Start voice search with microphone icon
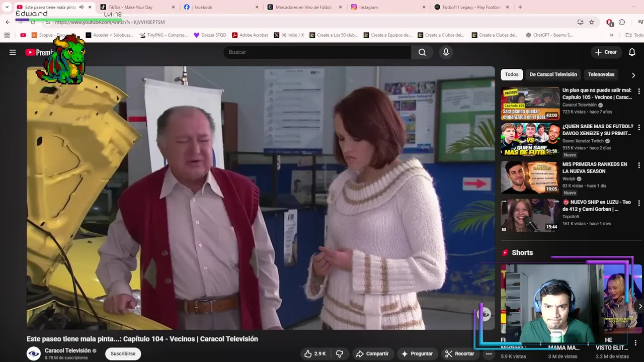The width and height of the screenshot is (644, 362). [x=446, y=52]
